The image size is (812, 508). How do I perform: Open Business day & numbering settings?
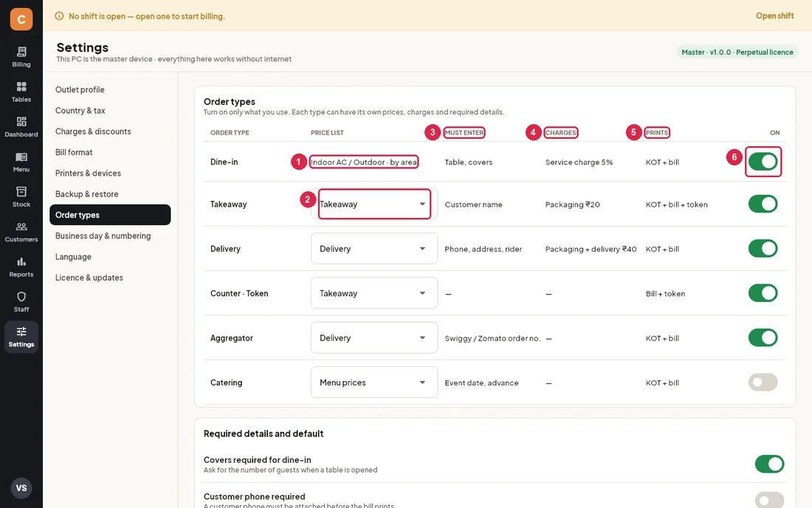point(110,236)
